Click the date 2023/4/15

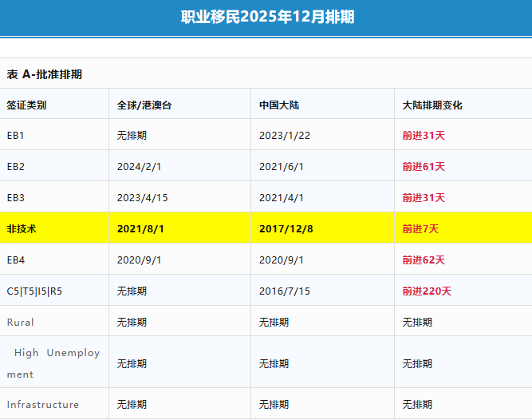pos(143,198)
